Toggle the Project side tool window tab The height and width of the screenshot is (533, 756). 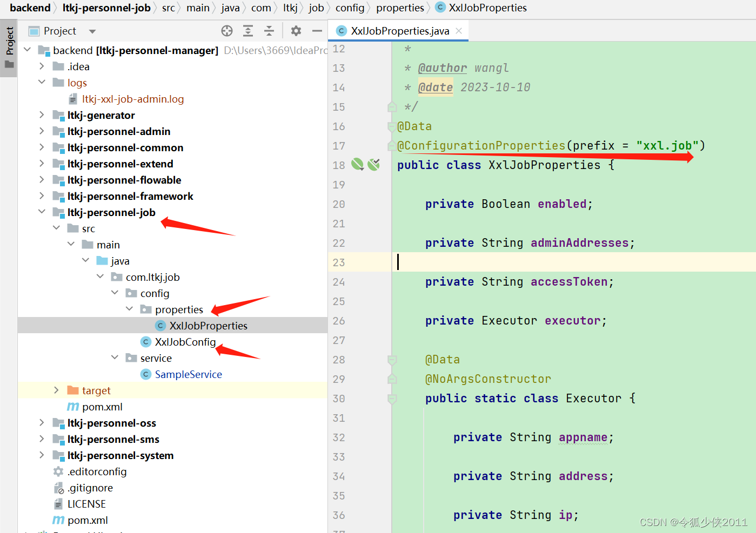pyautogui.click(x=9, y=48)
